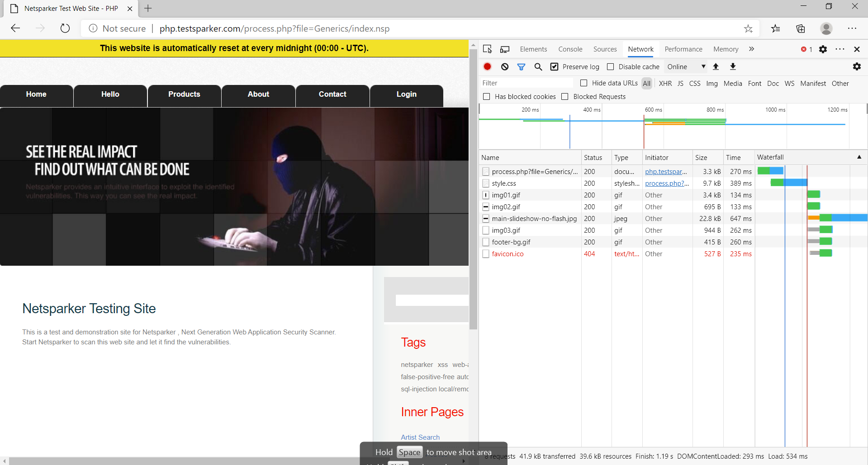This screenshot has height=465, width=868.
Task: Toggle Waterfall column sort arrow
Action: tap(859, 157)
